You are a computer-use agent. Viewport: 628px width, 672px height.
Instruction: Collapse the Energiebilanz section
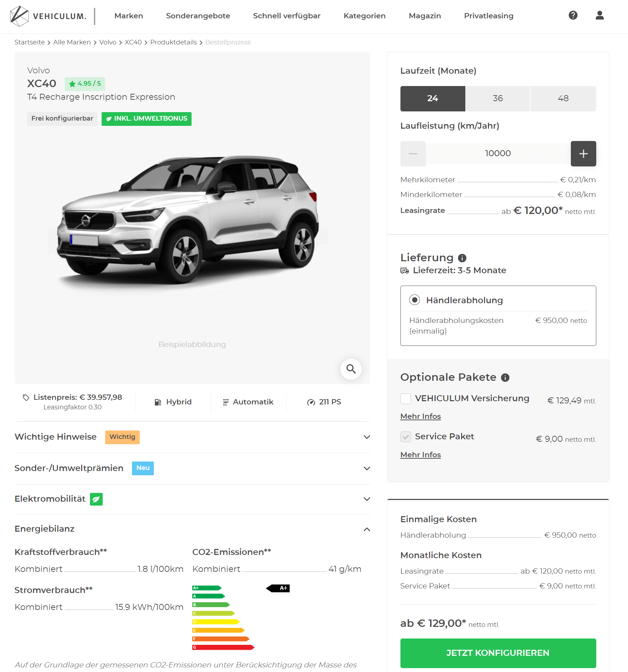(192, 529)
